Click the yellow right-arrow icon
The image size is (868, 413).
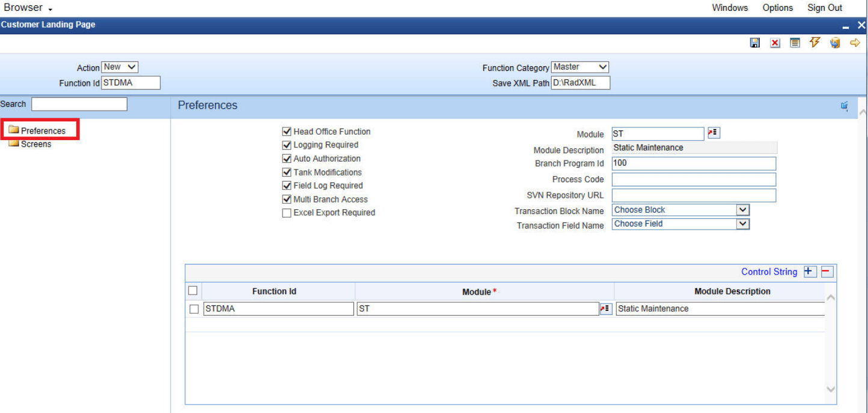[855, 43]
